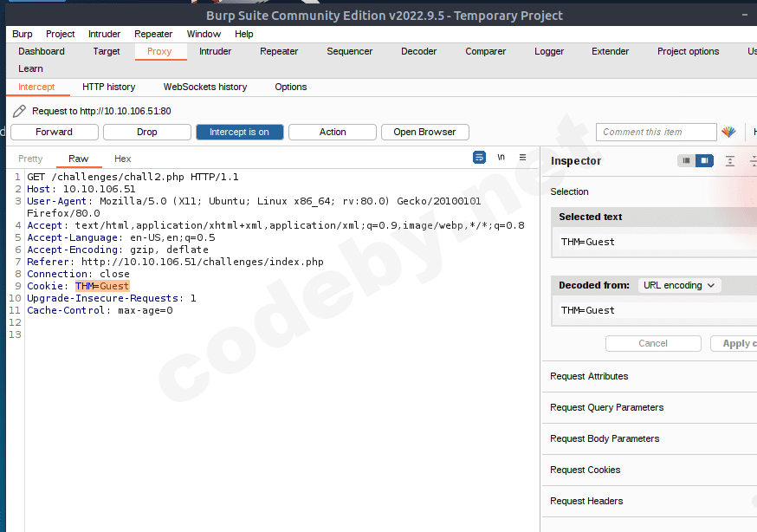Viewport: 757px width, 532px height.
Task: Click the 'Comment this item' field
Action: coord(657,132)
